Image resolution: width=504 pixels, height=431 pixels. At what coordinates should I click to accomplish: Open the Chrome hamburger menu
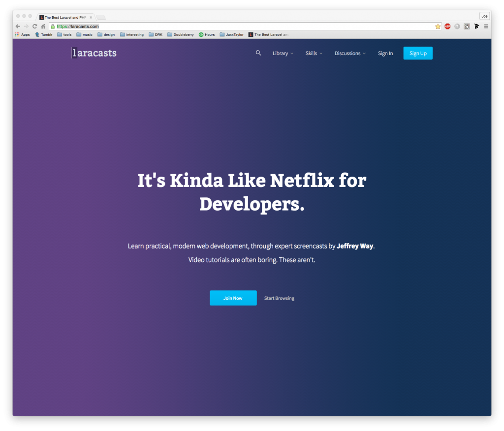click(x=486, y=27)
